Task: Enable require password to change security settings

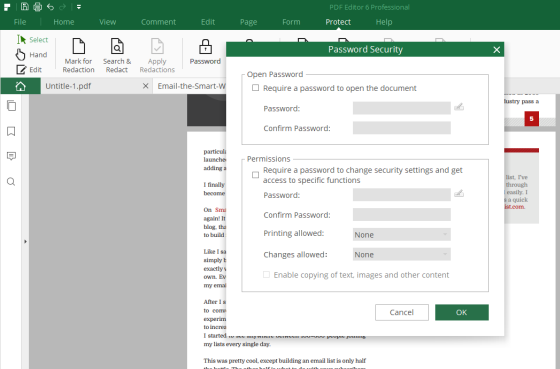Action: (x=255, y=175)
